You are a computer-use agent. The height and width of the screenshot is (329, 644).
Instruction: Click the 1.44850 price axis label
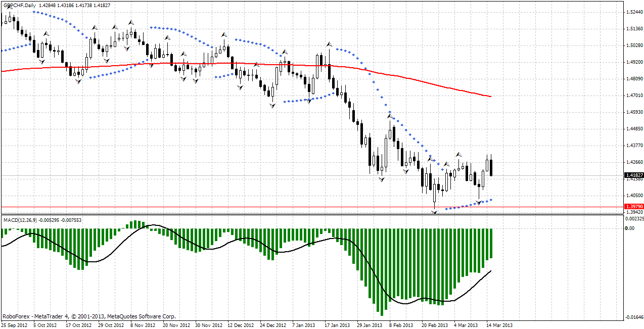pyautogui.click(x=634, y=128)
